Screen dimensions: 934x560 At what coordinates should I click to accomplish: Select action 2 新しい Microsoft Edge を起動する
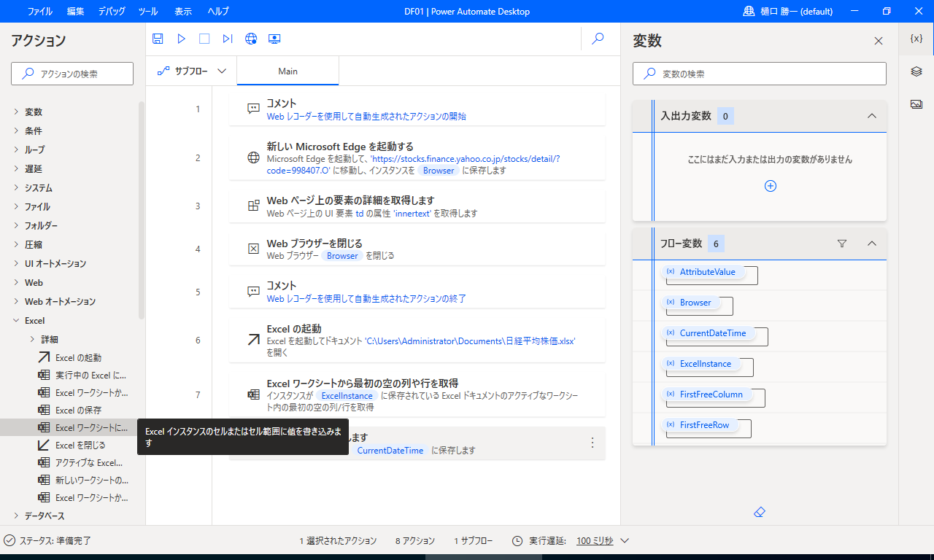(x=417, y=157)
